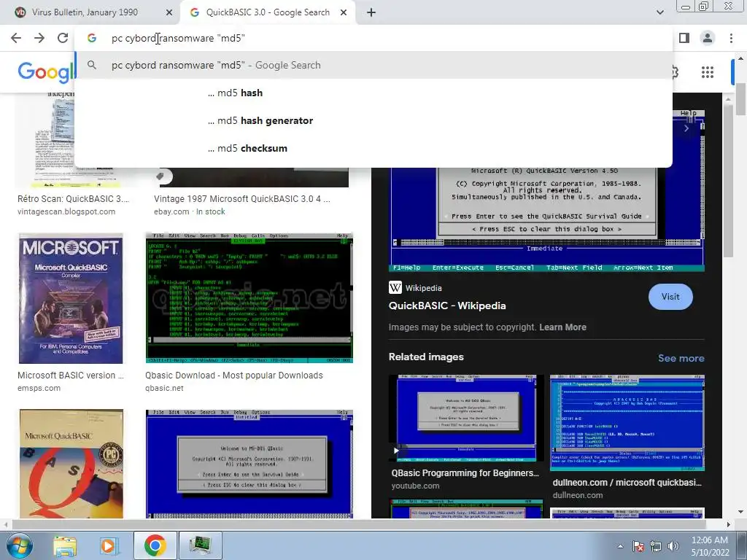Open QBasic Programming for Beginners video thumbnail
747x560 pixels.
point(466,418)
